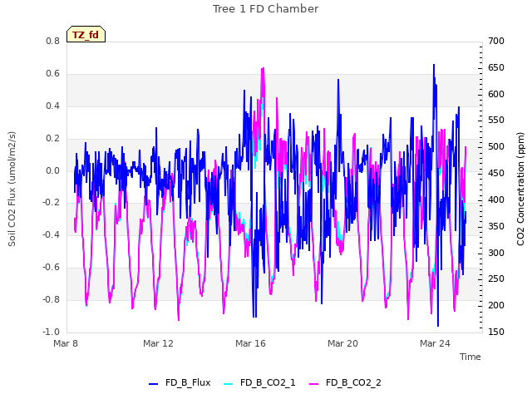Click the Mar 8 axis tick label
The width and height of the screenshot is (532, 399).
tap(66, 343)
